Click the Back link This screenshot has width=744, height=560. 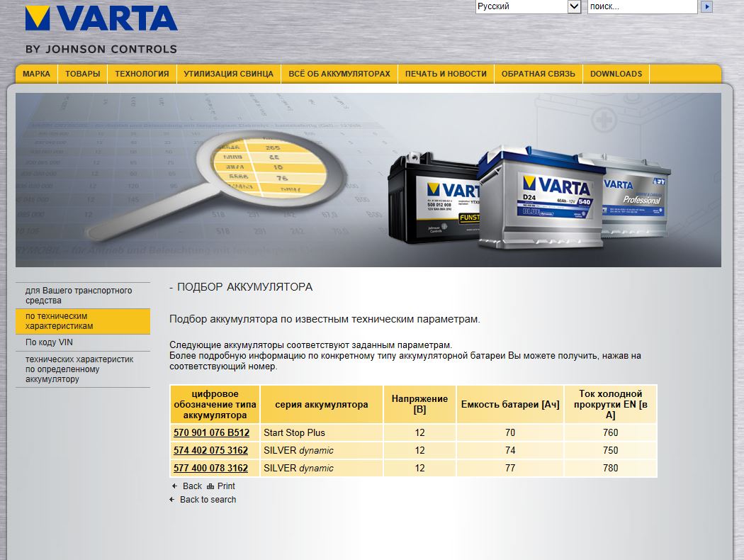[192, 486]
